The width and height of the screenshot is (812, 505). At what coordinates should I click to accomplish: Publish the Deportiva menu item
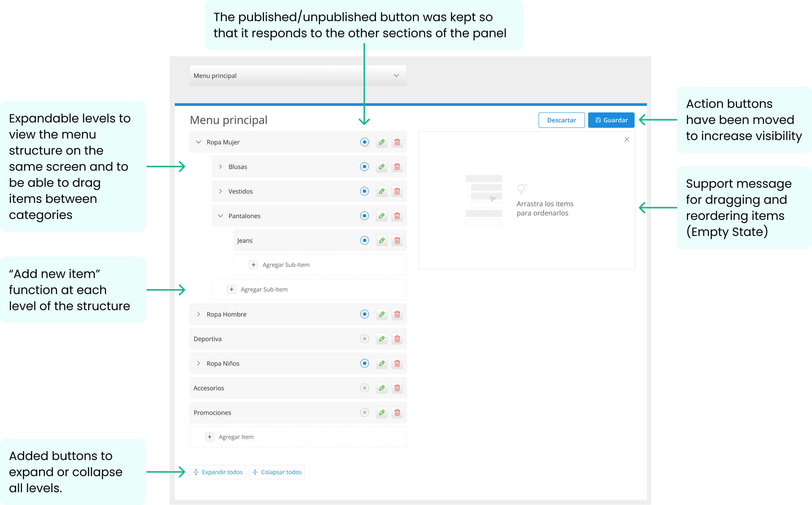(x=364, y=339)
